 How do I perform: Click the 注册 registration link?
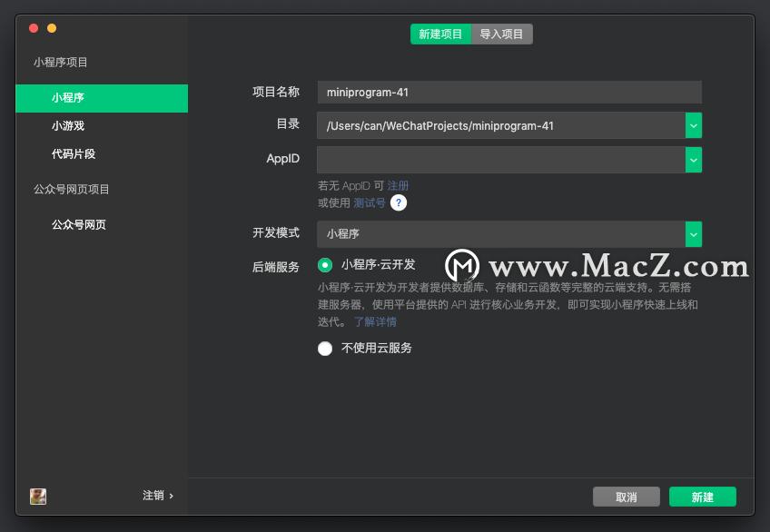tap(400, 185)
